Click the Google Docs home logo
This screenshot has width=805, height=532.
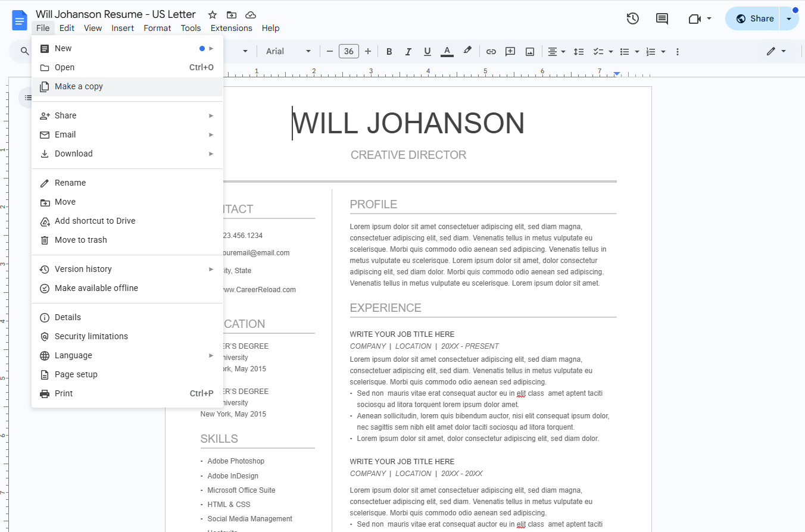(x=20, y=20)
